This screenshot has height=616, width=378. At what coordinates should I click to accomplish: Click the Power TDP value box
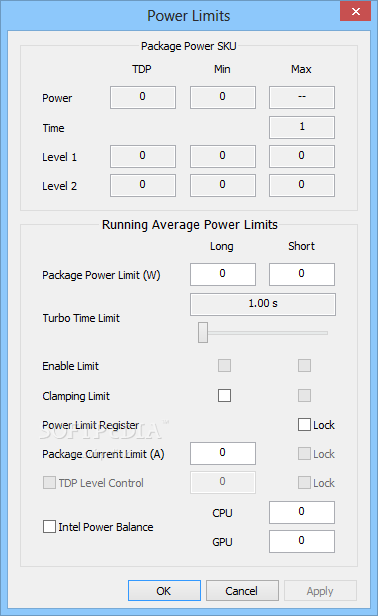point(143,97)
